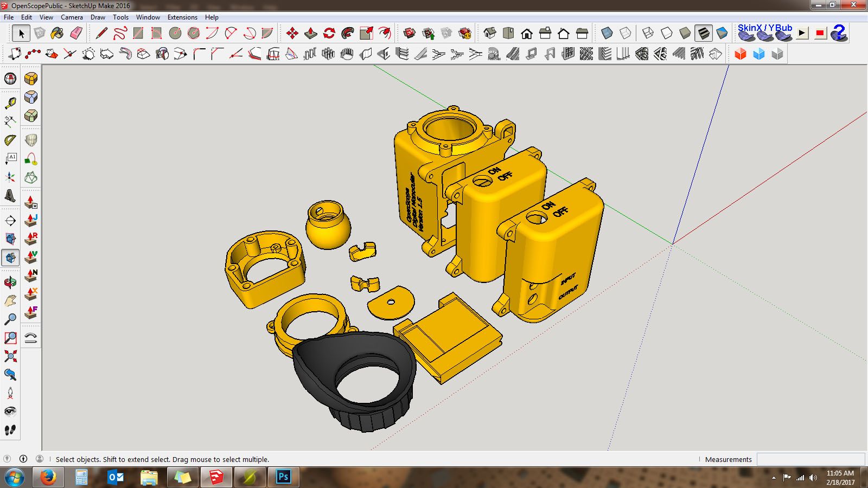
Task: Activate the Tape Measure tool
Action: [9, 102]
